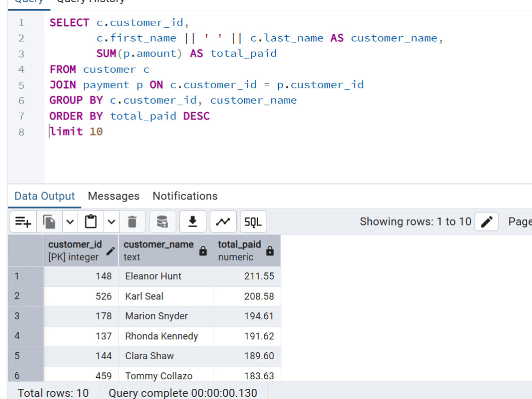Select the customer_name column header

(166, 251)
